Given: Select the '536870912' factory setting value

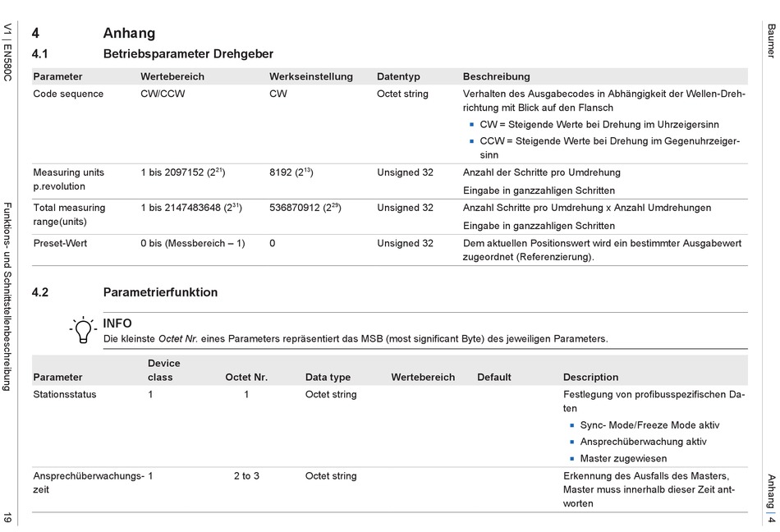Looking at the screenshot, I should pyautogui.click(x=296, y=208).
